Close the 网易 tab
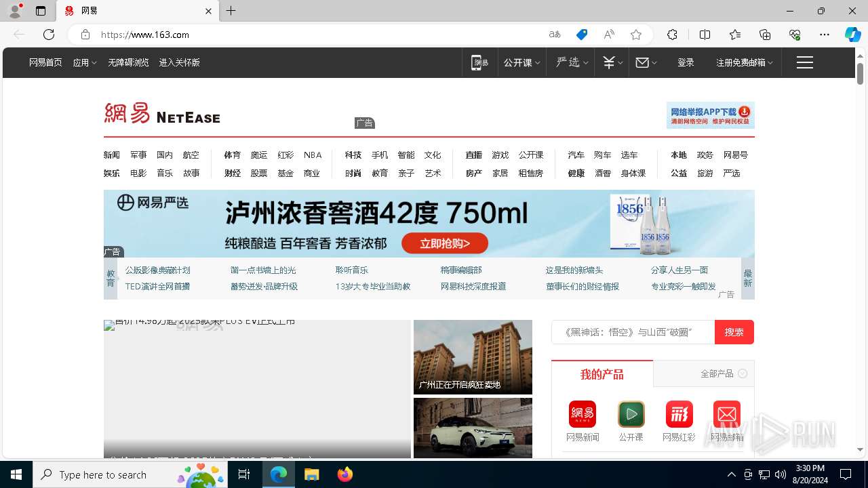 [209, 11]
